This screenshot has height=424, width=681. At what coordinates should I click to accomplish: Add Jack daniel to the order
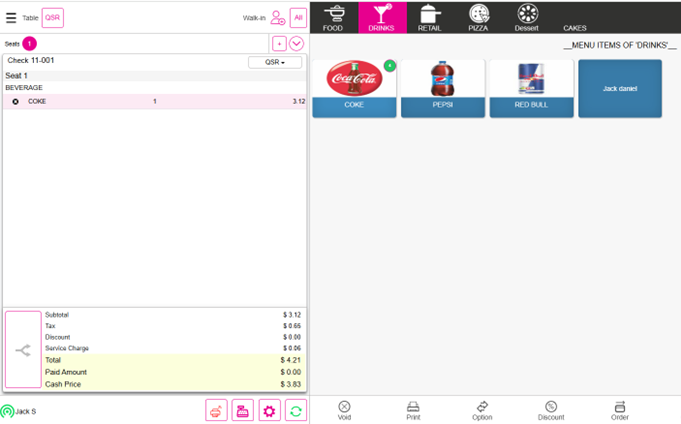(620, 88)
